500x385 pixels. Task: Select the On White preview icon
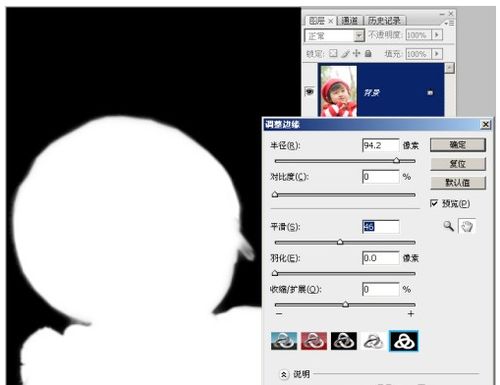373,341
